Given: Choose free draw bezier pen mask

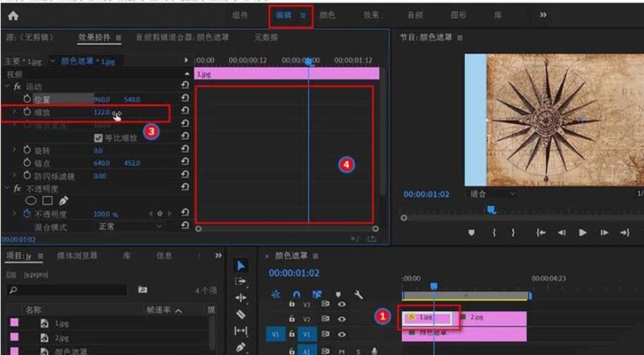Looking at the screenshot, I should [63, 201].
